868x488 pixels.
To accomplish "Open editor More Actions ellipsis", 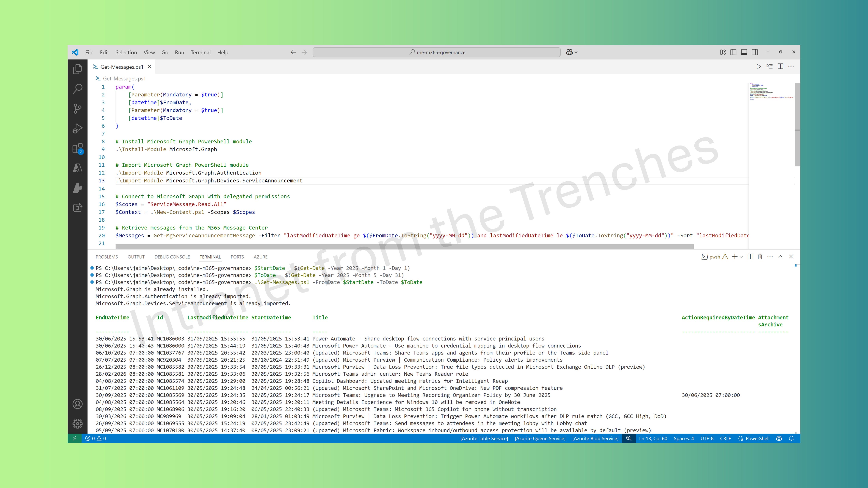I will 791,66.
